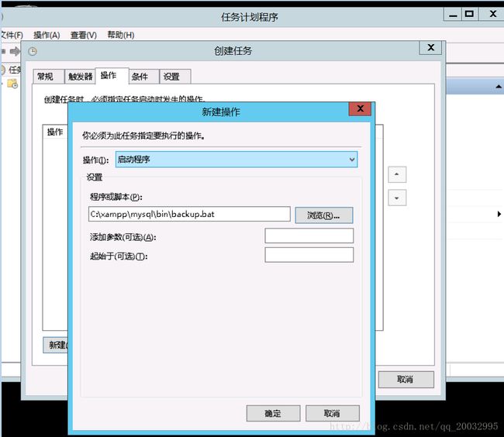This screenshot has height=437, width=504.
Task: Click the clock icon in 创建任务 title bar
Action: [33, 51]
